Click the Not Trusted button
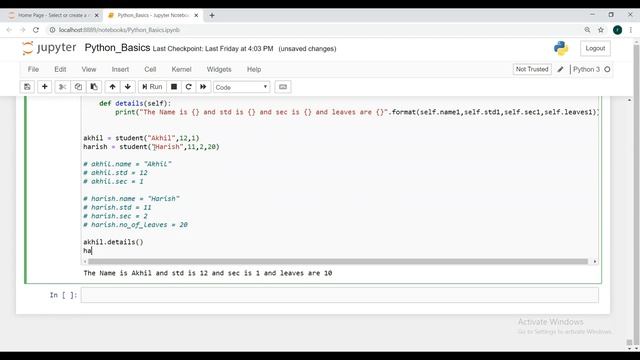Viewport: 640px width, 360px height. click(x=532, y=69)
